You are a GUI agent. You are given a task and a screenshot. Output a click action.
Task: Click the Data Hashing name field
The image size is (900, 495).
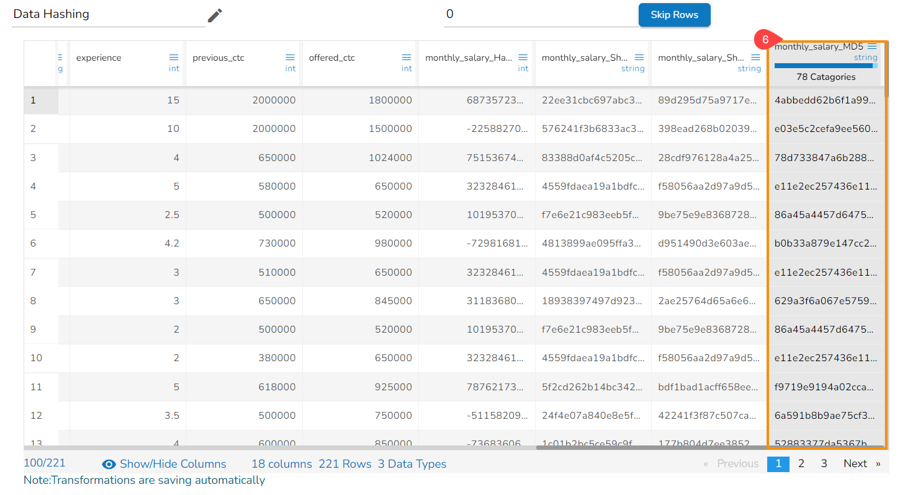click(x=105, y=15)
